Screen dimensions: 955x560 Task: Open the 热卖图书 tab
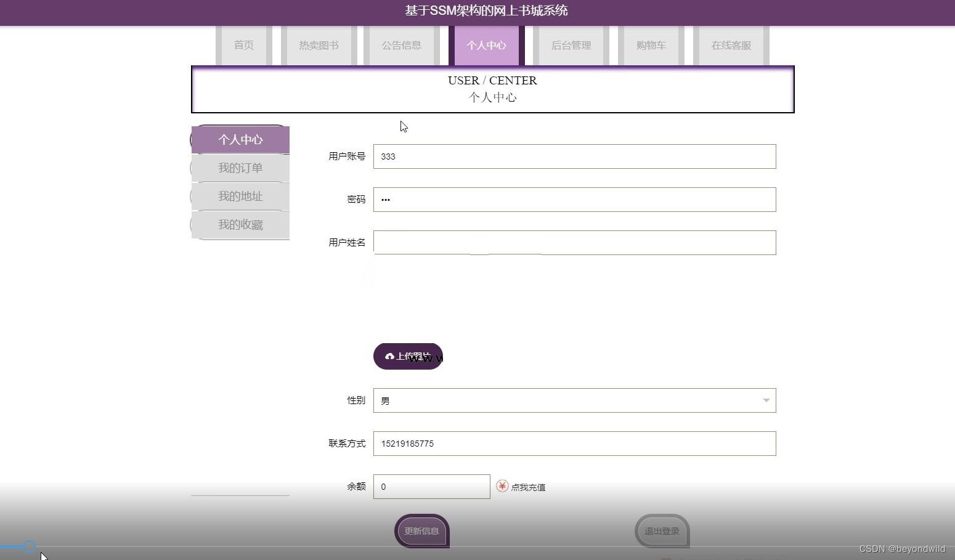pos(318,45)
